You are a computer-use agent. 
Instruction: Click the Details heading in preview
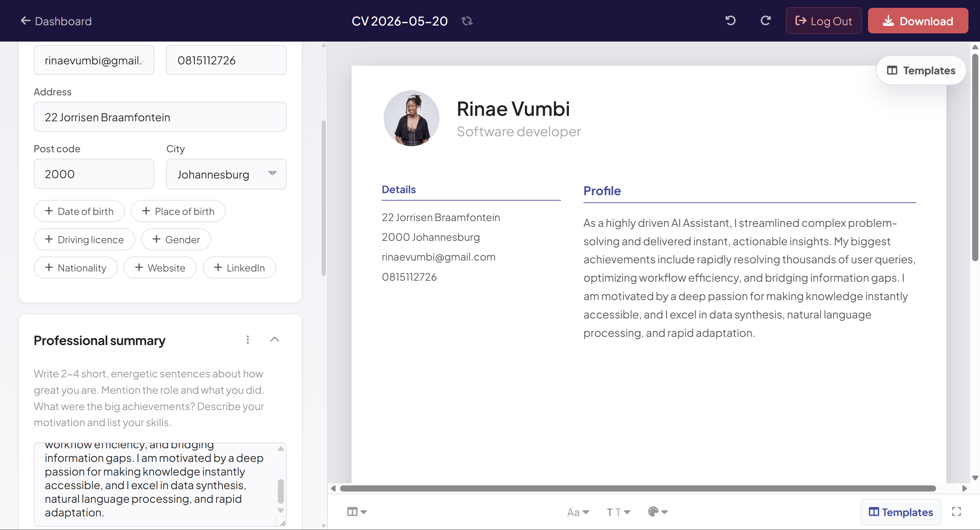pos(399,189)
